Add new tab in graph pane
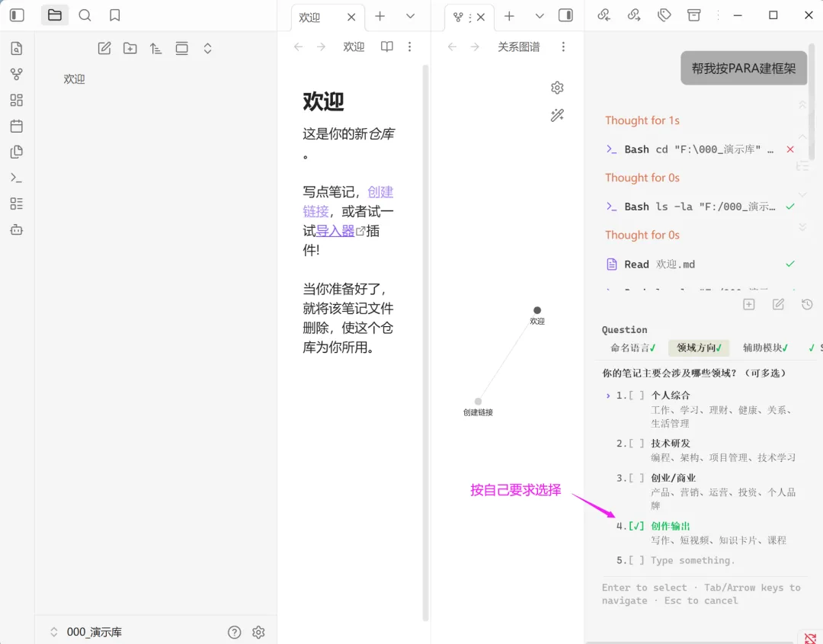 (x=508, y=16)
